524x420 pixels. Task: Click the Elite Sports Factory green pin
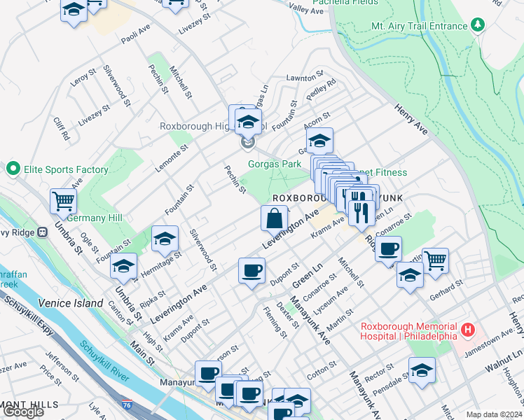pos(13,169)
